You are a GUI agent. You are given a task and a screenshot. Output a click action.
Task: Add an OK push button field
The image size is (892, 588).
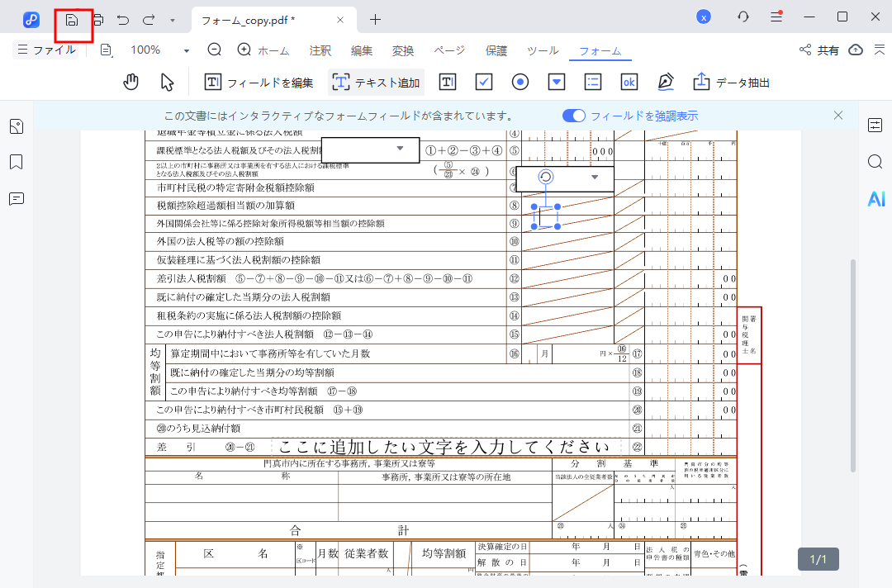click(629, 81)
